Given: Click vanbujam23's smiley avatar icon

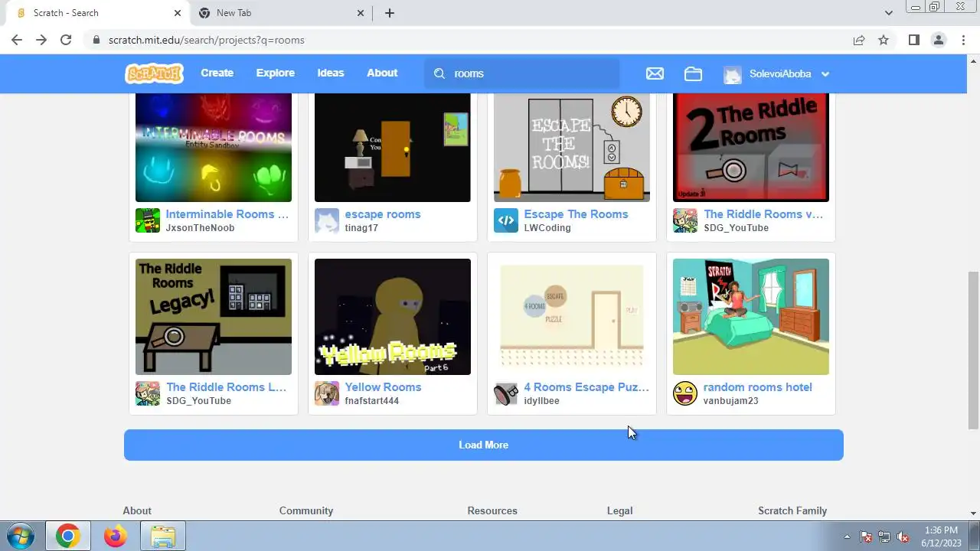Looking at the screenshot, I should coord(685,393).
